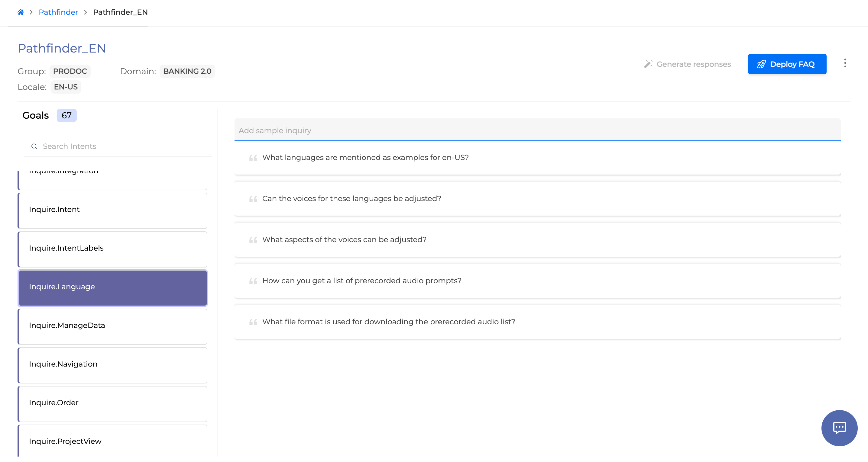Click quote icon beside prerecorded audio prompts question
The image size is (868, 462).
click(x=253, y=281)
